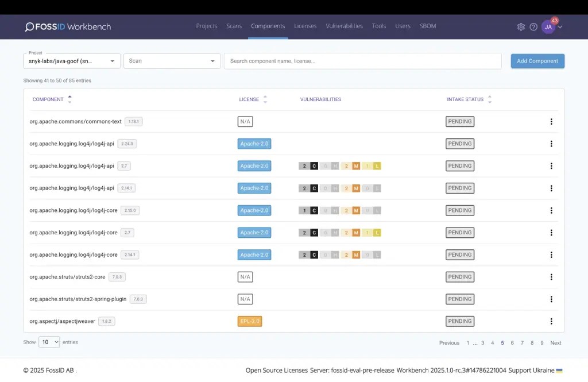Open row actions for struts2-core 7.0.3
Image resolution: width=588 pixels, height=382 pixels.
pyautogui.click(x=551, y=277)
